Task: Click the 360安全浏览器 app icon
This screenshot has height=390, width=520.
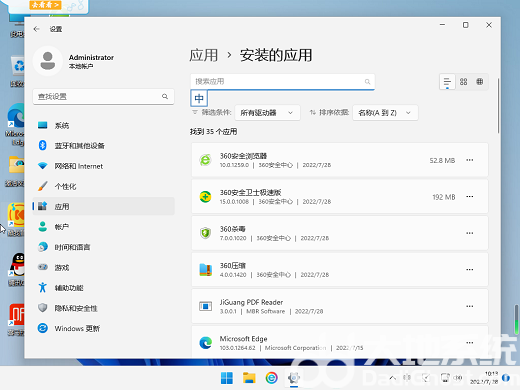Action: [x=205, y=160]
